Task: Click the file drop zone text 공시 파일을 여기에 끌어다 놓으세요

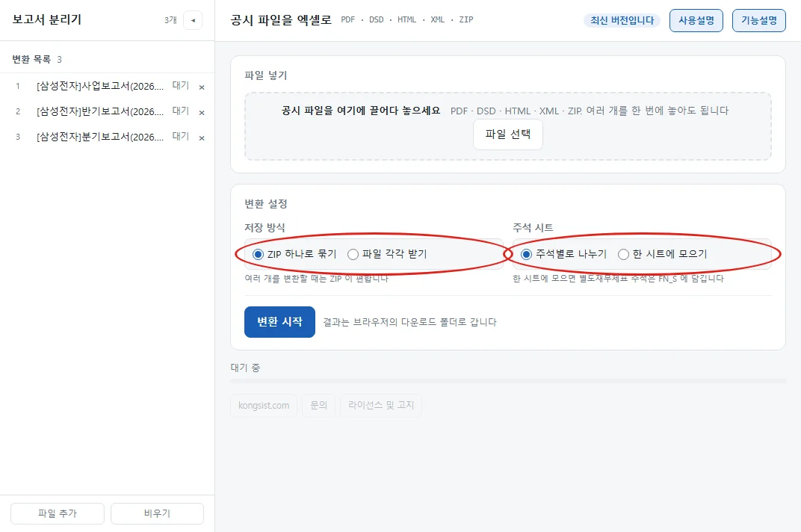Action: click(x=361, y=111)
